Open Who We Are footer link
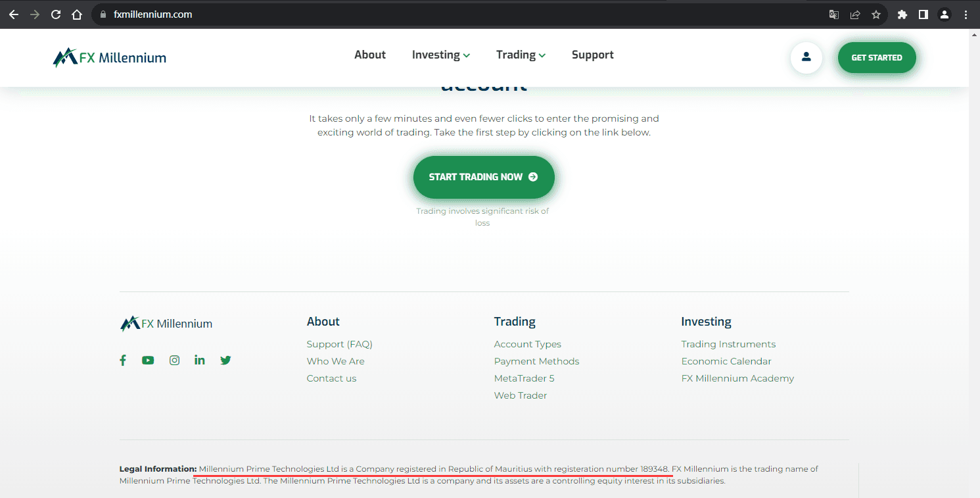This screenshot has width=980, height=498. [335, 361]
